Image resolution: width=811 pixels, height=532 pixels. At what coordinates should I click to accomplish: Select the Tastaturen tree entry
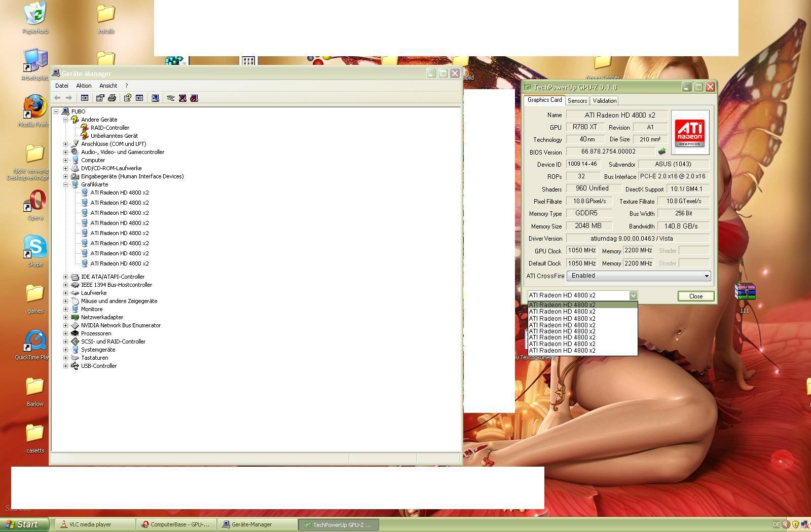94,358
